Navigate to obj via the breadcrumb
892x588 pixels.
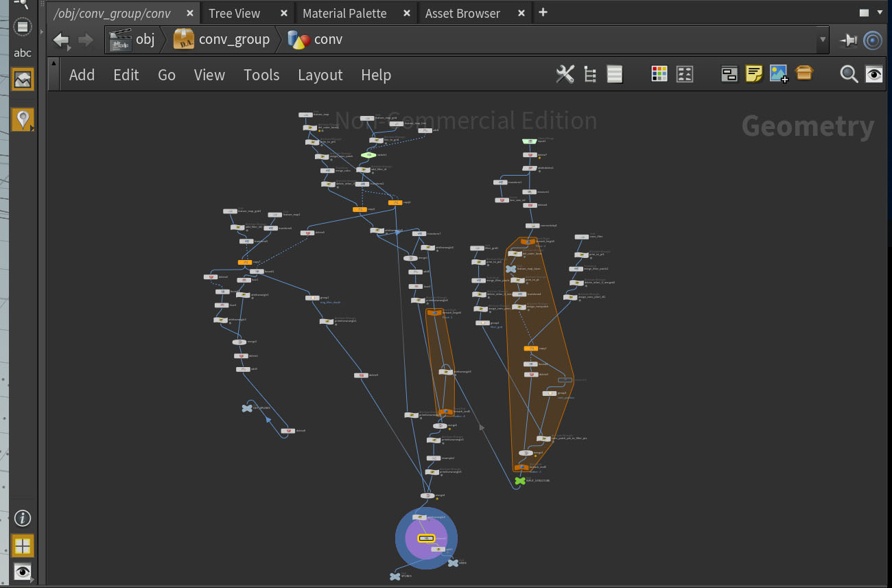point(144,39)
